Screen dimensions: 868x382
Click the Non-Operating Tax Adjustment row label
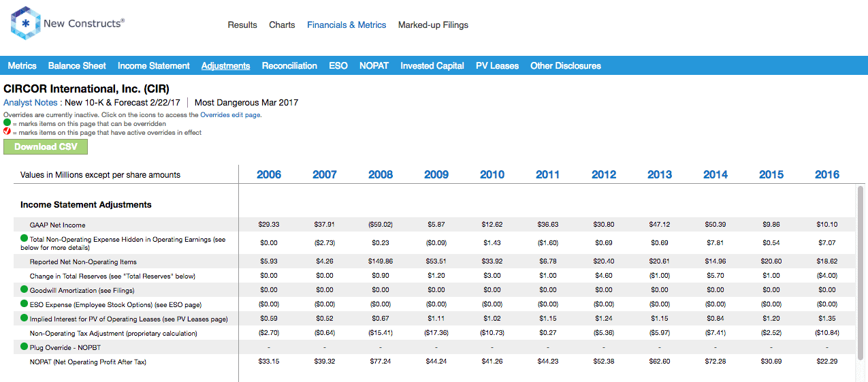114,333
